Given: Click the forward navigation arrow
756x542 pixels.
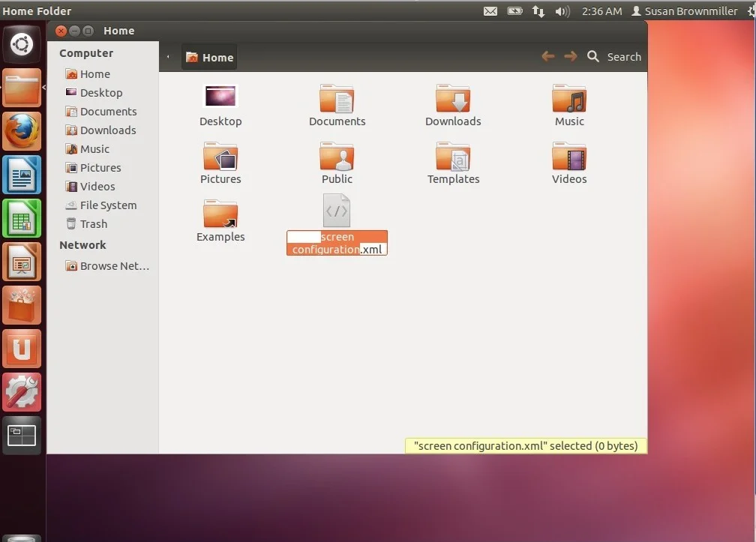Looking at the screenshot, I should [x=571, y=57].
